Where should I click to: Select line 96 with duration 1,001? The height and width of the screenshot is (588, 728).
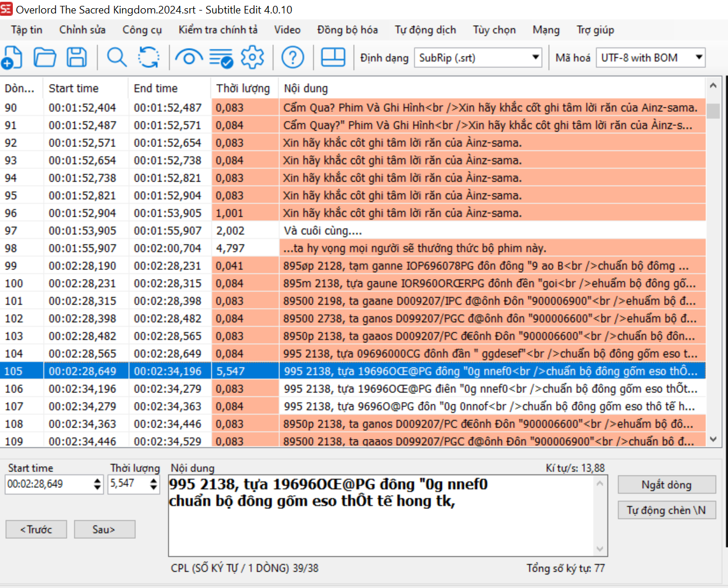[x=353, y=213]
